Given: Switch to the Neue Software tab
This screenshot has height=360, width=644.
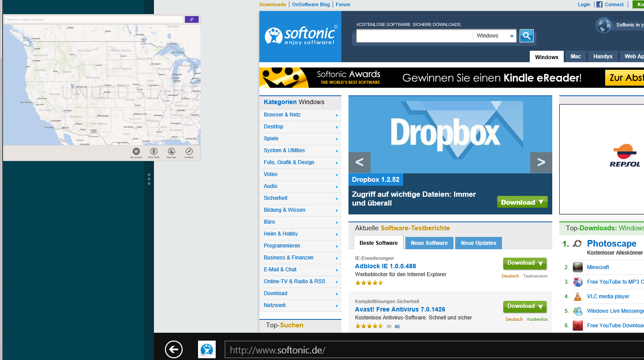Looking at the screenshot, I should 429,243.
